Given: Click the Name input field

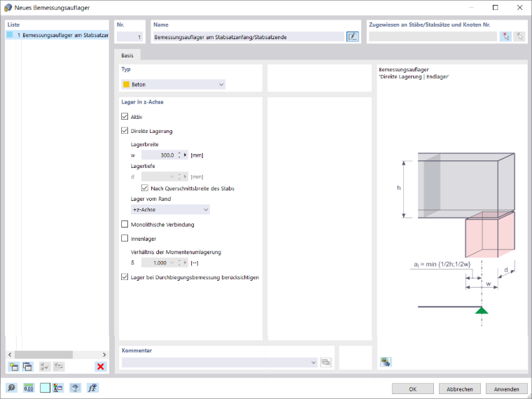Looking at the screenshot, I should (248, 37).
